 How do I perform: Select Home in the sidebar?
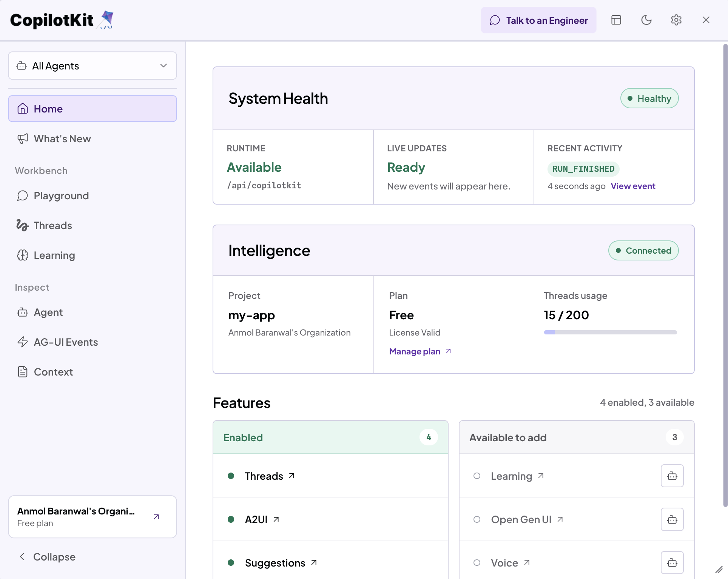(x=93, y=109)
